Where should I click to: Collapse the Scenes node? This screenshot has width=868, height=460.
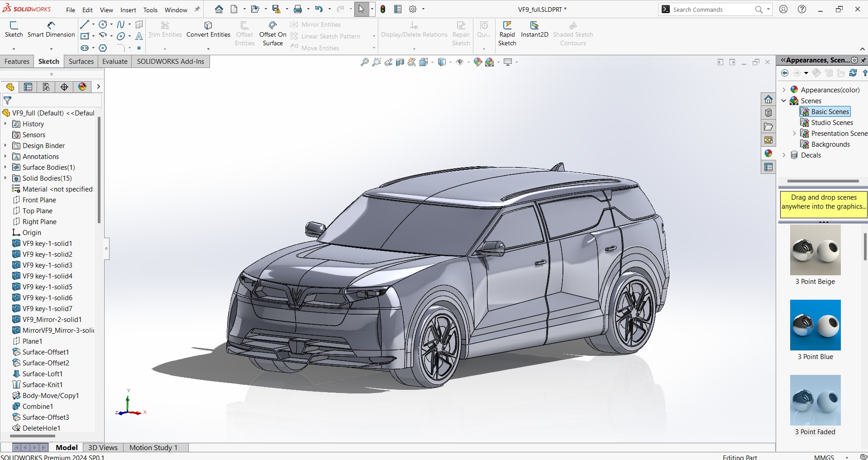784,101
